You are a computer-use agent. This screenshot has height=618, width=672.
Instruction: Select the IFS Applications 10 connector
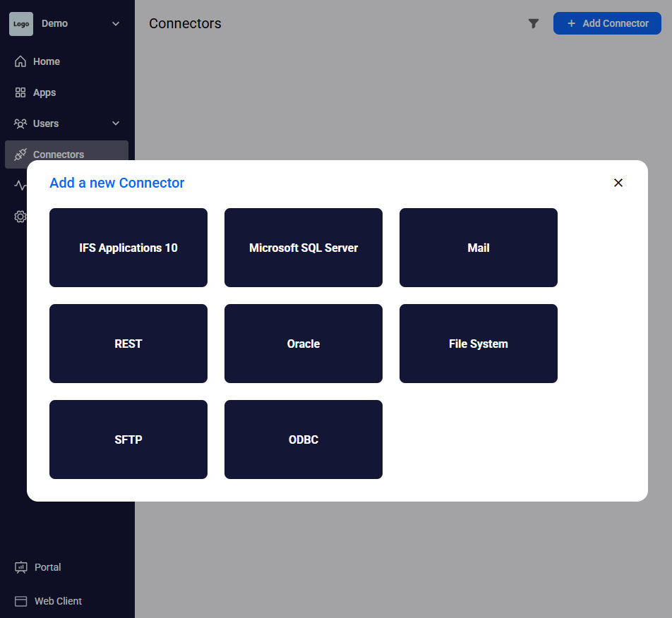(128, 248)
